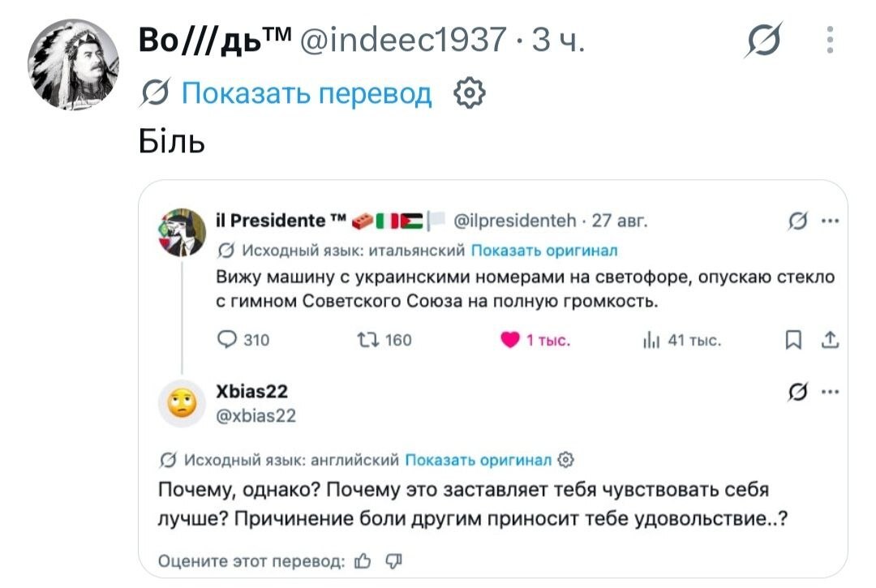
Task: Retweet the post with 160 reposts
Action: coord(368,340)
